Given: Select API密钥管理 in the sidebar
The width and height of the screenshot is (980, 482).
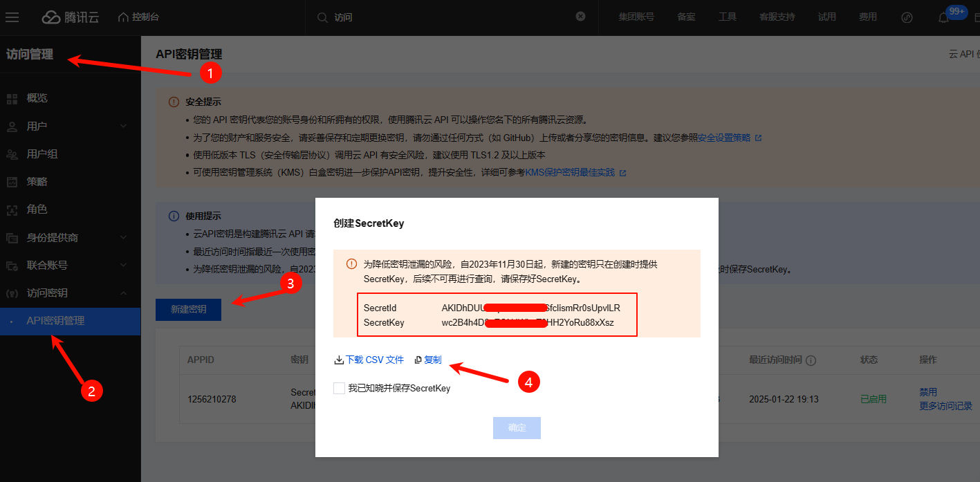Looking at the screenshot, I should 55,321.
